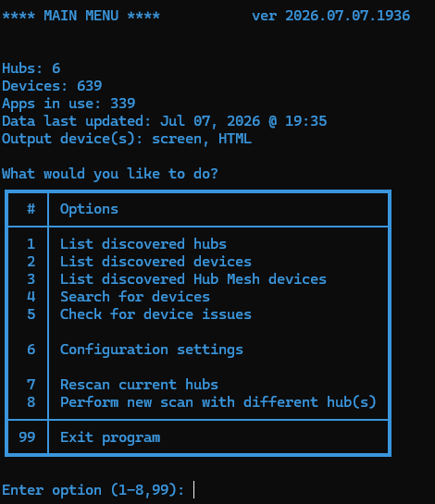Click the 'Data last updated' timestamp line
Image resolution: width=435 pixels, height=504 pixels.
165,121
